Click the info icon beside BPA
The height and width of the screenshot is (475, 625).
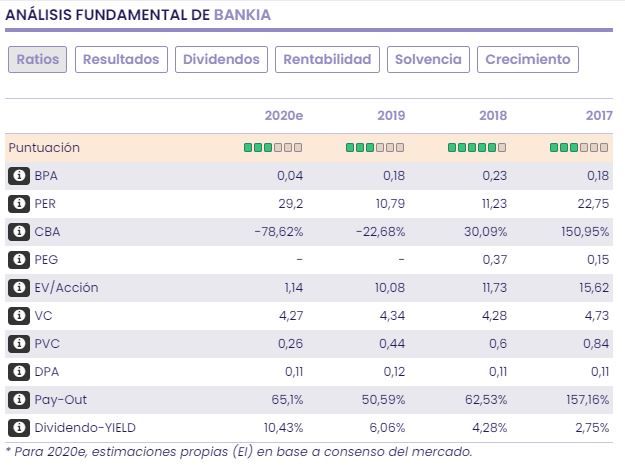18,176
